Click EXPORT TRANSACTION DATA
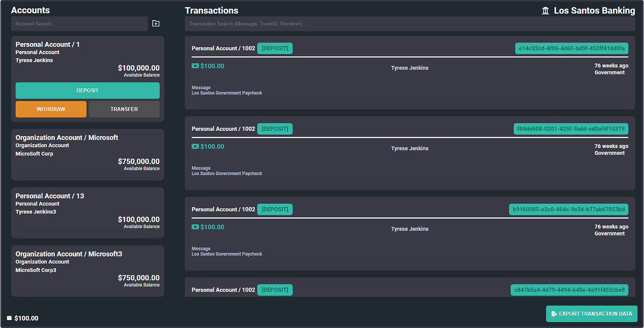This screenshot has height=328, width=644. pos(592,314)
